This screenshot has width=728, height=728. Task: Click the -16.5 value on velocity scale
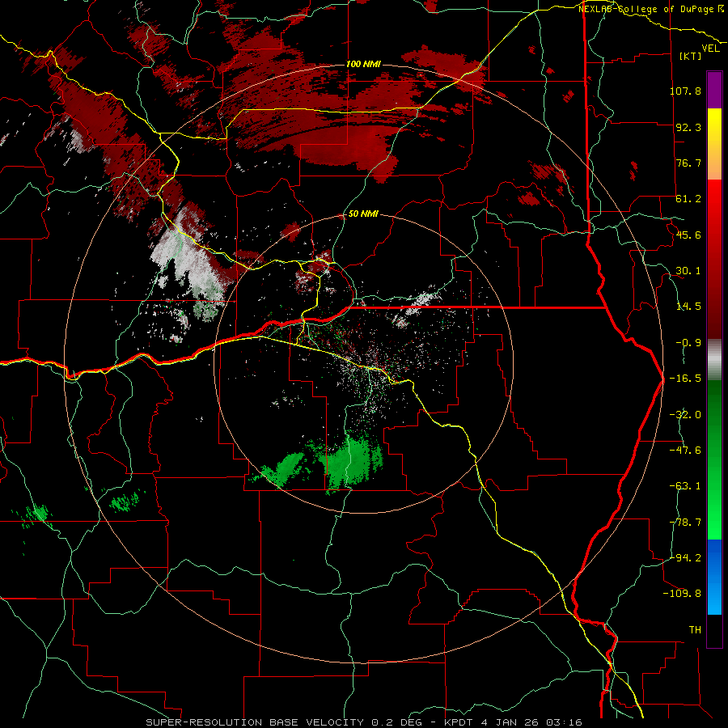[685, 379]
